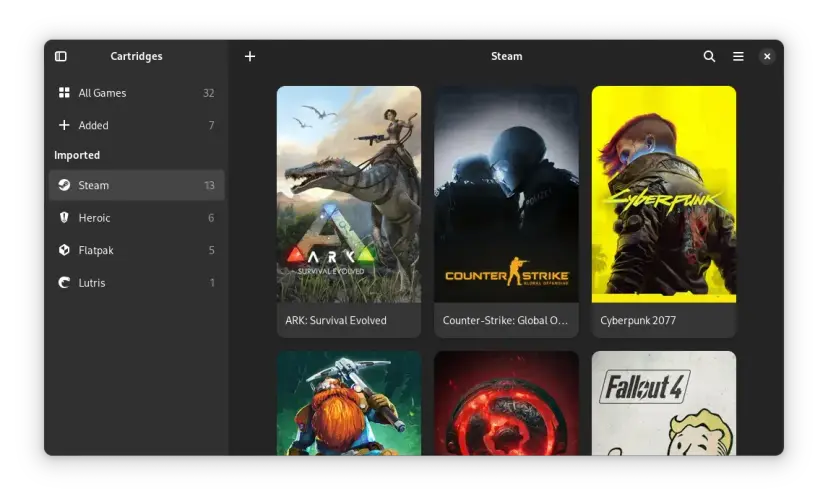Select the Steam source label in sidebar
The image size is (828, 504).
click(x=93, y=185)
